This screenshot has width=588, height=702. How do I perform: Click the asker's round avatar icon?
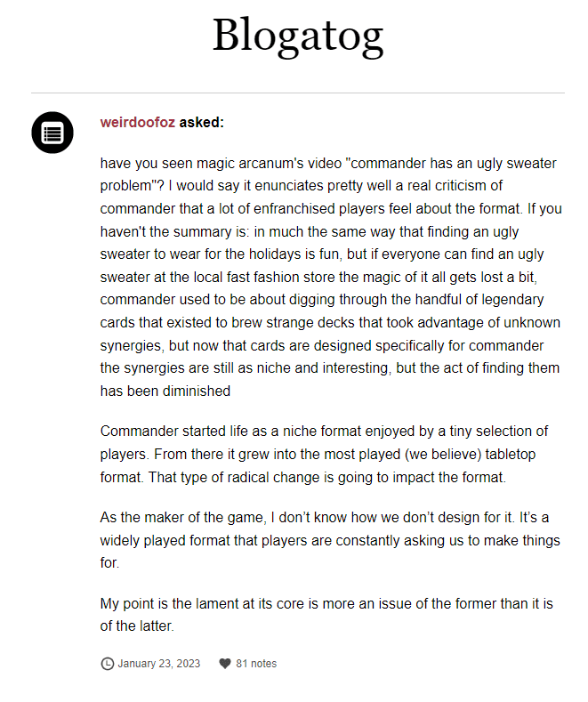click(x=52, y=133)
